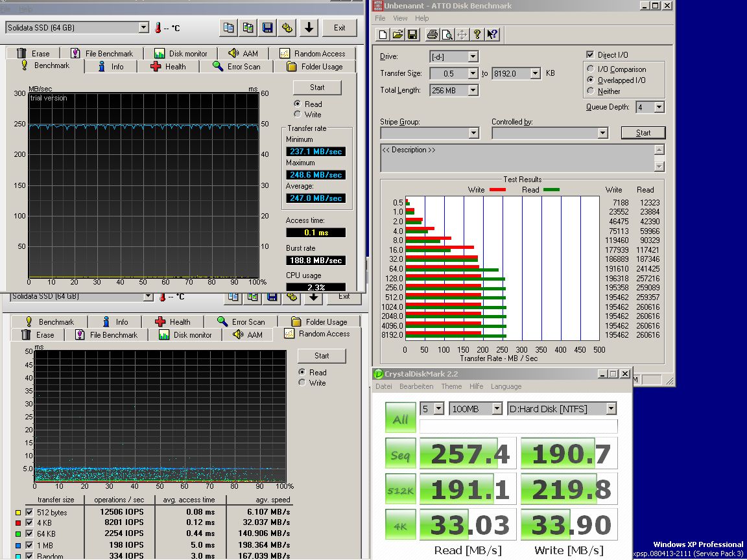Click the yellow question mark Help icon
Viewport: 747px width, 560px height.
click(477, 34)
